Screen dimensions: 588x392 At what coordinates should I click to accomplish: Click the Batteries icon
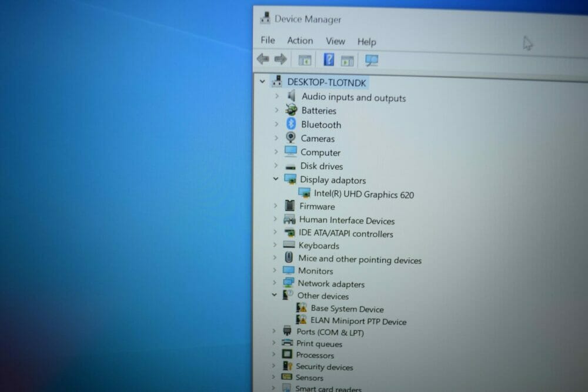coord(291,110)
